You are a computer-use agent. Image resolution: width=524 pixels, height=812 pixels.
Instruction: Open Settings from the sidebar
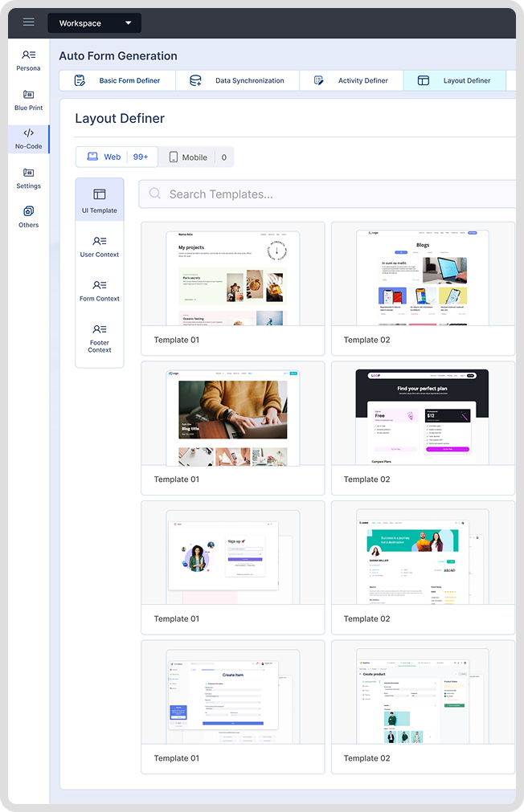click(x=29, y=178)
